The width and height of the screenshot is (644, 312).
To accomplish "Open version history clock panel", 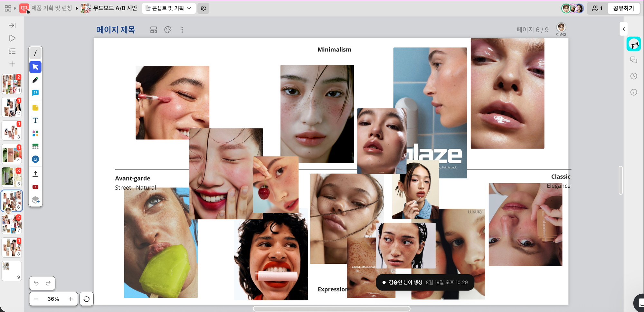I will (633, 76).
